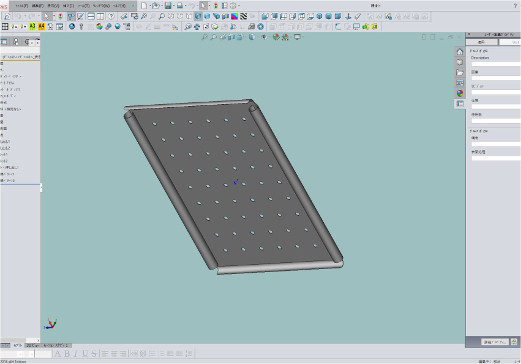Click feature tree horizontal scrollbar right arrow
Image resolution: width=521 pixels, height=364 pixels.
[x=38, y=340]
